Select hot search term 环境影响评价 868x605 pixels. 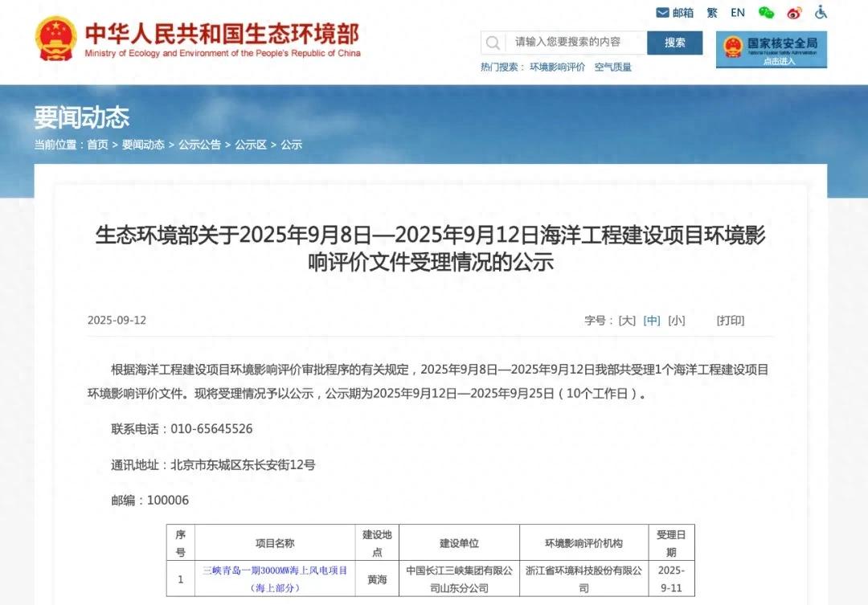(x=557, y=67)
